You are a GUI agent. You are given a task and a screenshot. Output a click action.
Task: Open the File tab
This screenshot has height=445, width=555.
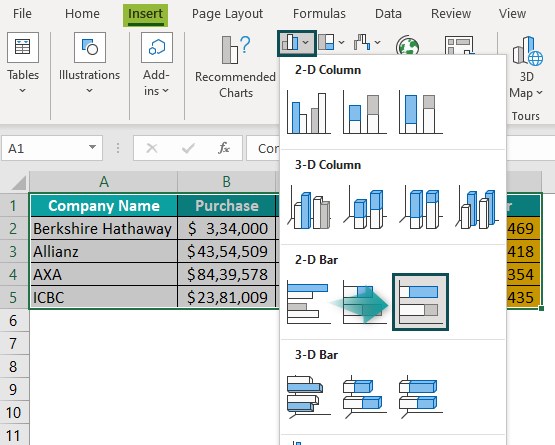tap(22, 14)
